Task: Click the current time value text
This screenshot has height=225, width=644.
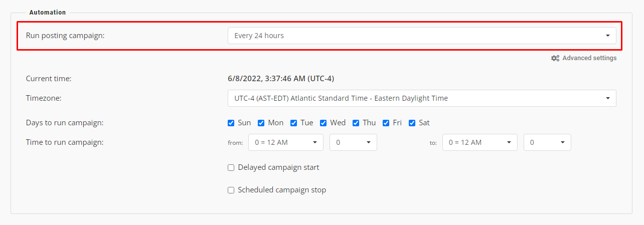Action: pos(281,79)
